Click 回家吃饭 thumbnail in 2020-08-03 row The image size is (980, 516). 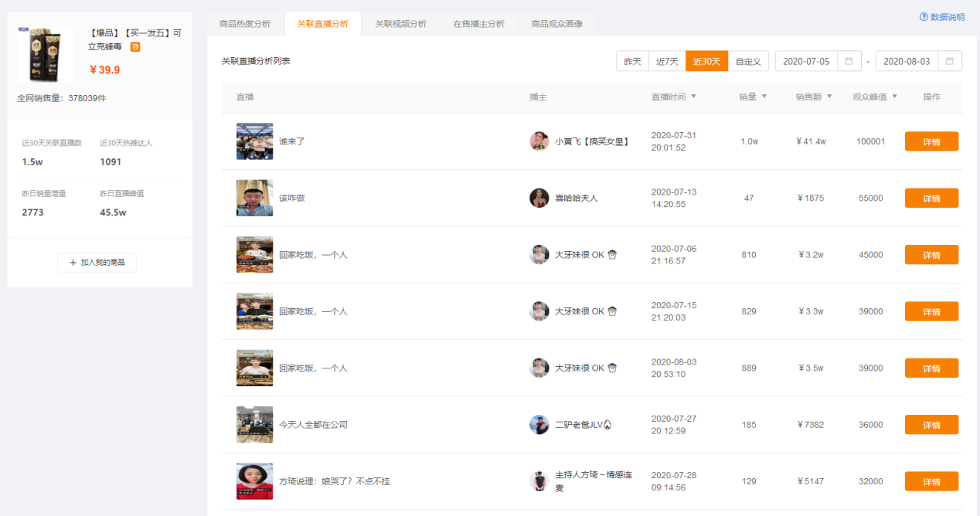click(x=254, y=368)
